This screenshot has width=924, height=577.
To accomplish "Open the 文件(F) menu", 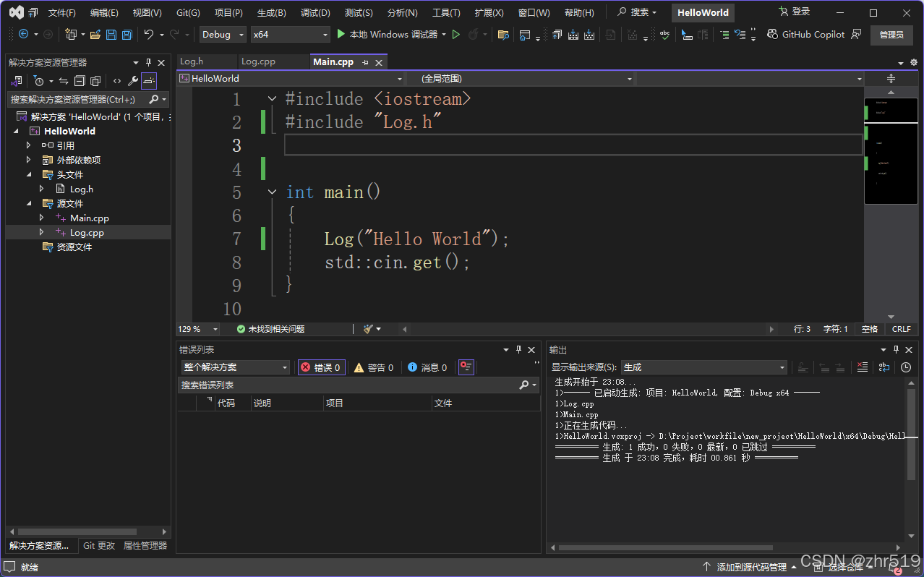I will coord(61,12).
